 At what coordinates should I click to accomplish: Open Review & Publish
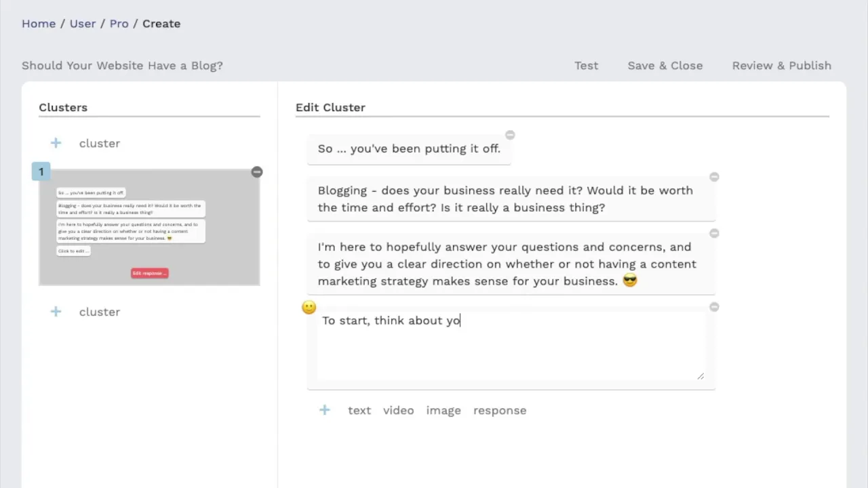[x=781, y=66]
